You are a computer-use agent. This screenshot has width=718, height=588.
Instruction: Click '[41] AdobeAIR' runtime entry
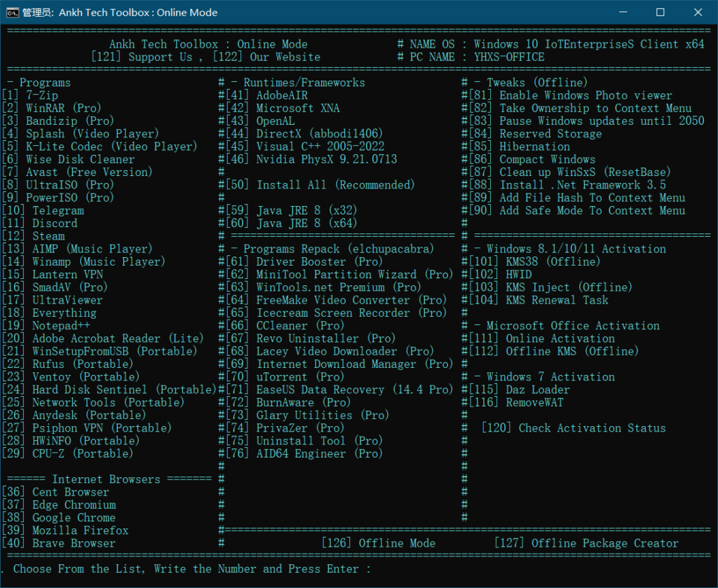266,95
